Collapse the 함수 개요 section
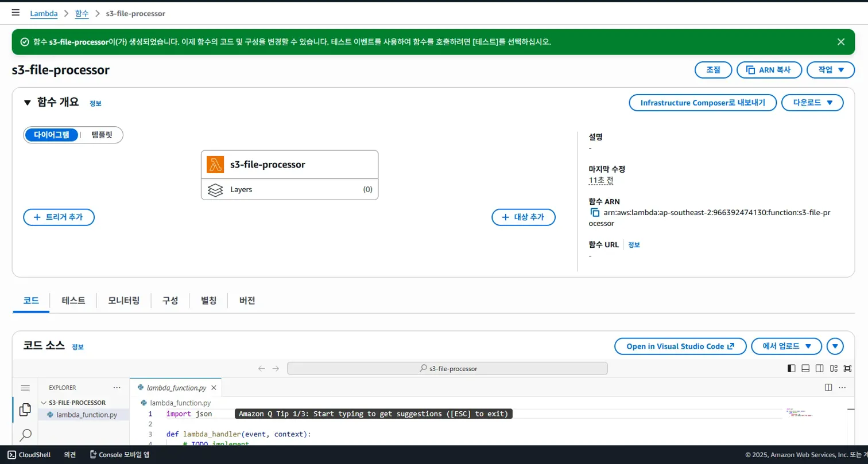The height and width of the screenshot is (464, 868). [x=27, y=103]
